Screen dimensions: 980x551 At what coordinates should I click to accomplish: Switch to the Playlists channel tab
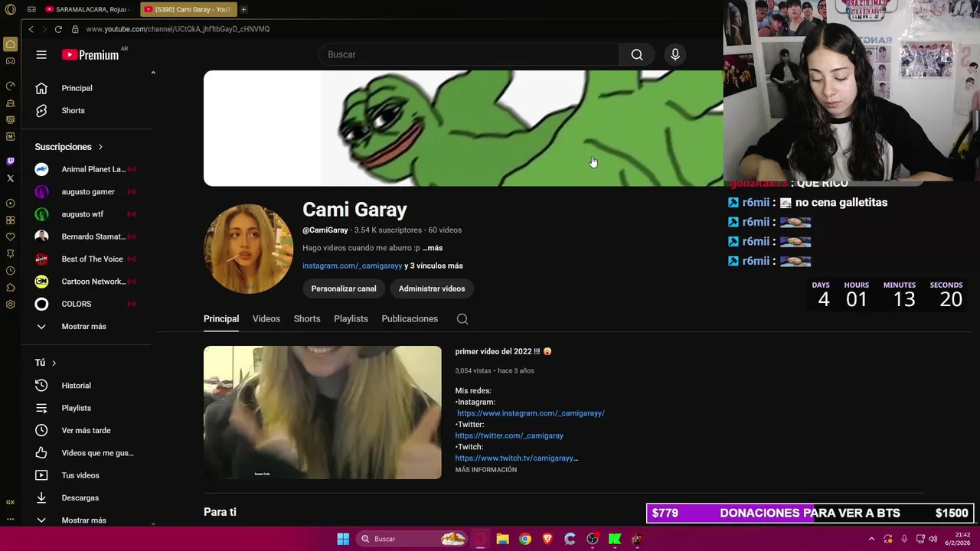351,318
